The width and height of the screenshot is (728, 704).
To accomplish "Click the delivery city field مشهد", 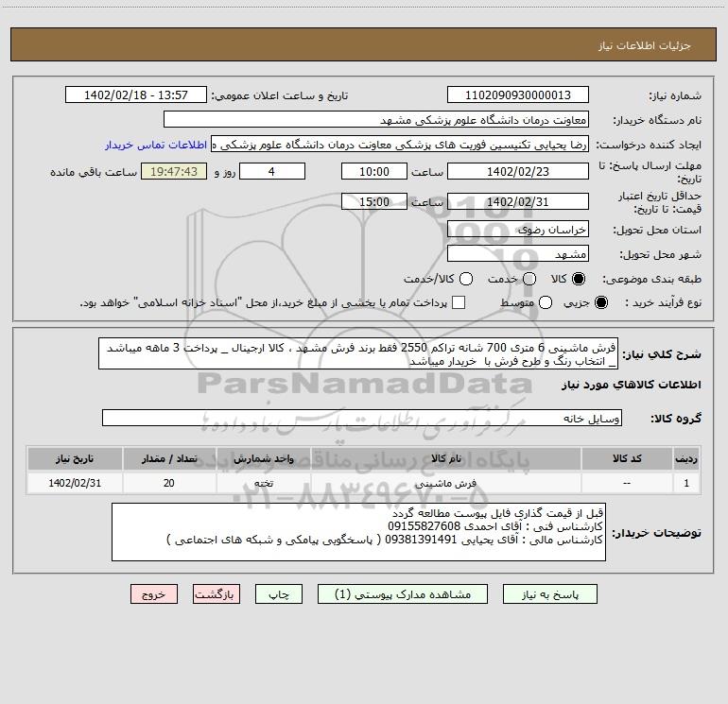I will pos(518,254).
